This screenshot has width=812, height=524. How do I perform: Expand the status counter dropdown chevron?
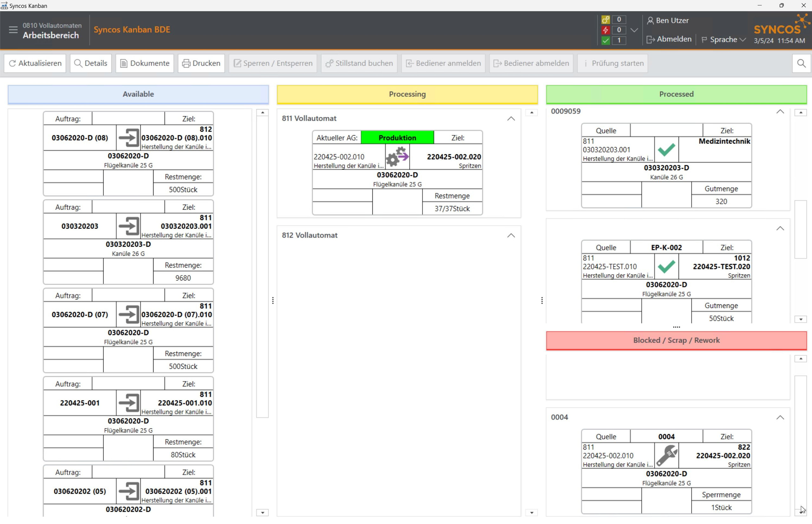pyautogui.click(x=634, y=30)
